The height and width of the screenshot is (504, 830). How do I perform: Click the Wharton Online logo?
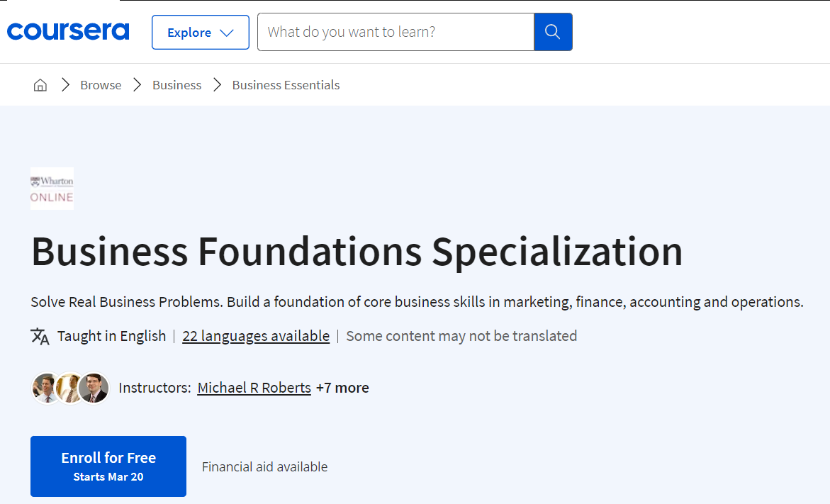click(52, 189)
